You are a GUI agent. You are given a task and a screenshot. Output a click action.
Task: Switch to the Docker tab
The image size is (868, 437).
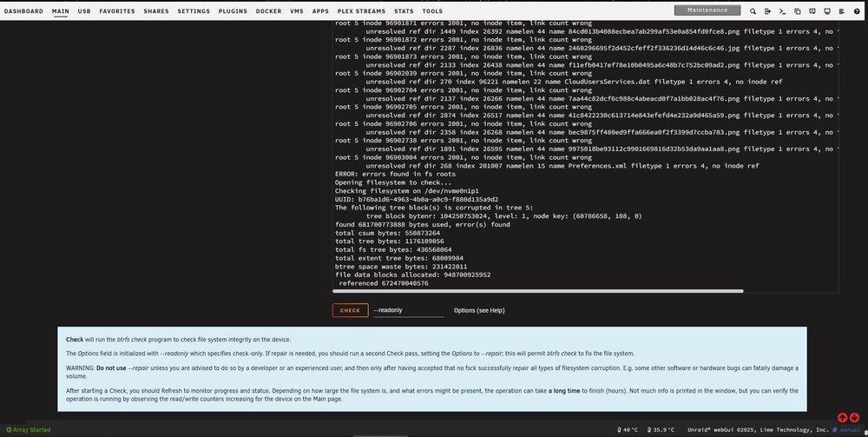(x=268, y=11)
